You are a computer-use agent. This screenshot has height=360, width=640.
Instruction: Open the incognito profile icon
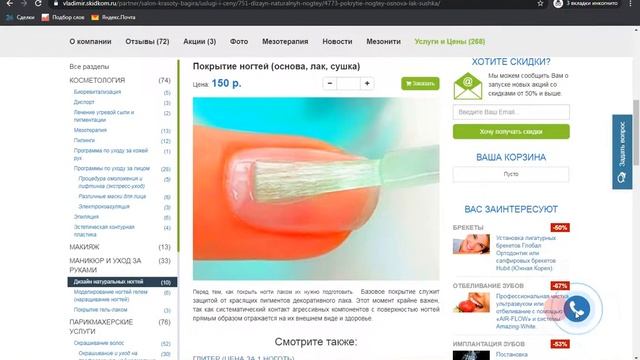point(558,3)
